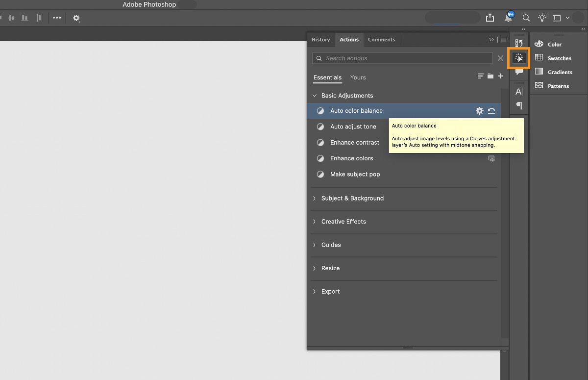The image size is (588, 380).
Task: Open the Yours actions tab
Action: pyautogui.click(x=358, y=77)
